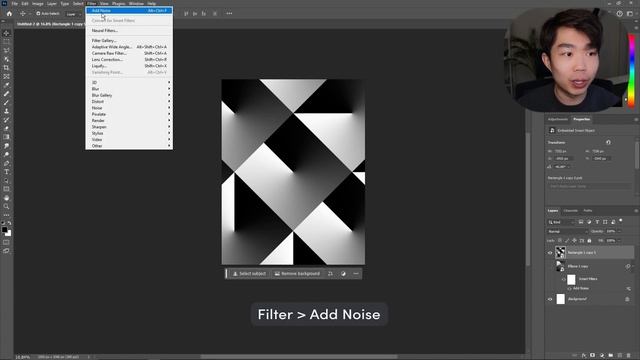Click the background white color swatch
This screenshot has width=640, height=360.
[x=9, y=233]
